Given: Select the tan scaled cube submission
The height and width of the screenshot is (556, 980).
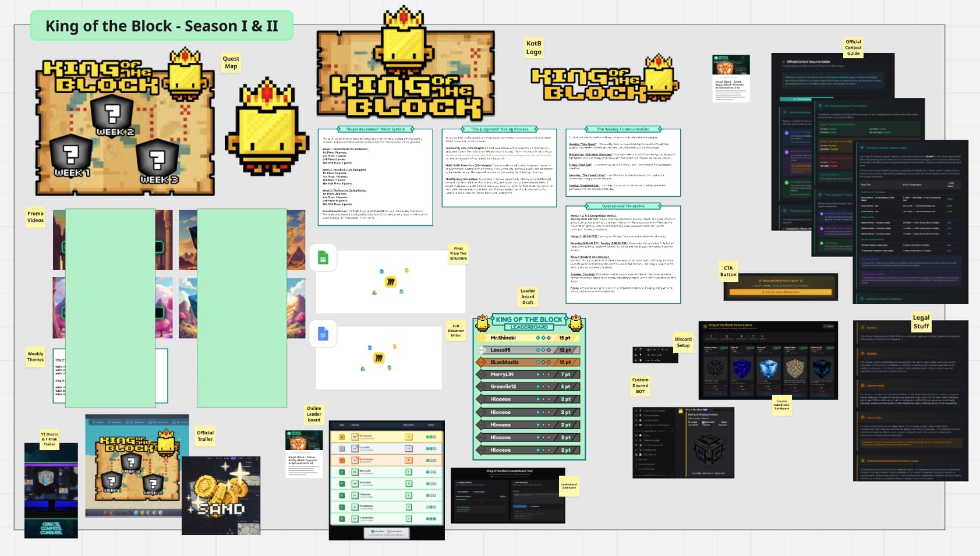Looking at the screenshot, I should (795, 369).
